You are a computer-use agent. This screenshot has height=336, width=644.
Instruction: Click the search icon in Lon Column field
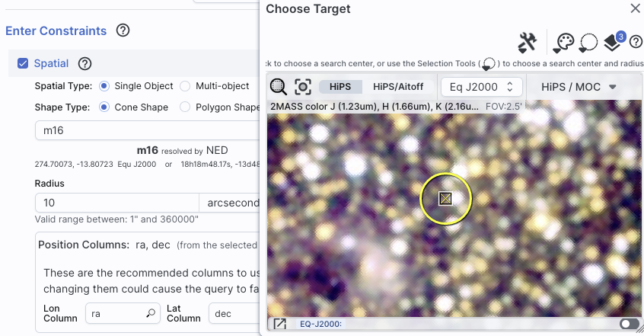coord(151,313)
